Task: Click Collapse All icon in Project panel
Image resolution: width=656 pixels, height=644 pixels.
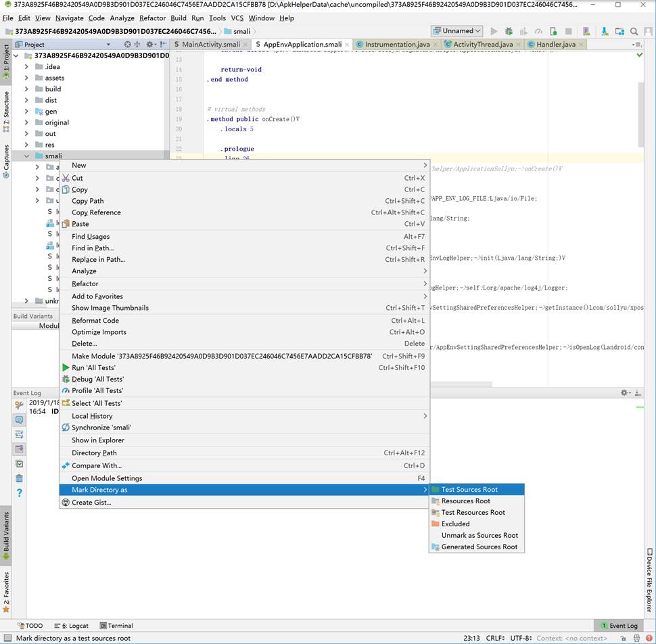Action: (137, 45)
